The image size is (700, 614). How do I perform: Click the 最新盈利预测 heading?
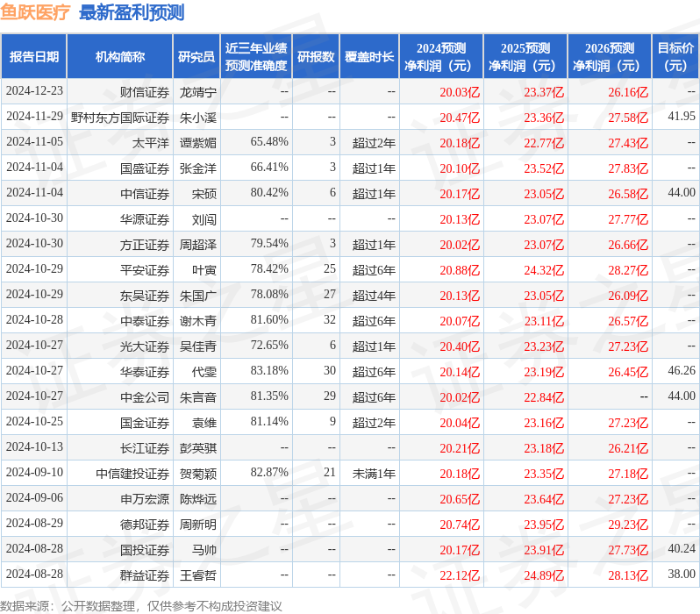point(132,12)
